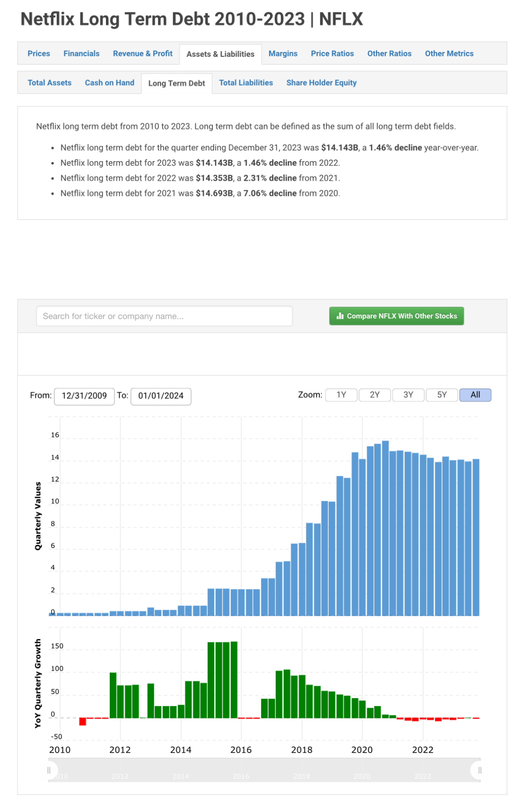The image size is (532, 797).
Task: Click Compare NFLX With Other Stocks
Action: coord(396,316)
